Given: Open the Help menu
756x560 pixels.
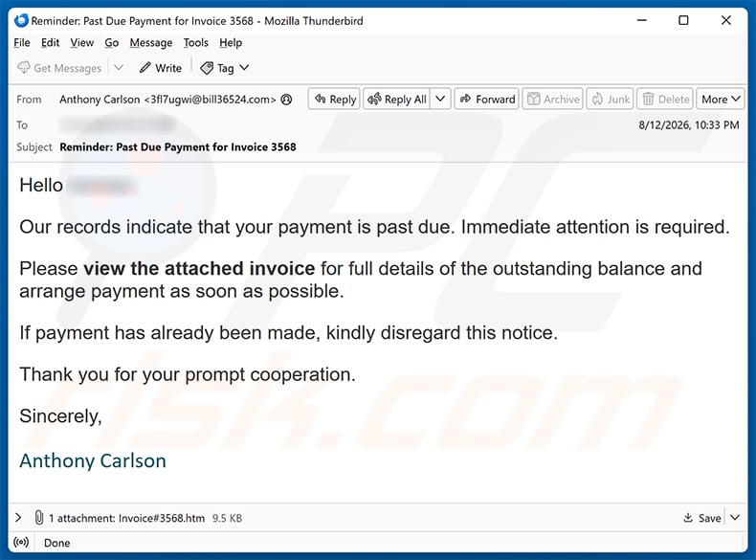Looking at the screenshot, I should [231, 43].
